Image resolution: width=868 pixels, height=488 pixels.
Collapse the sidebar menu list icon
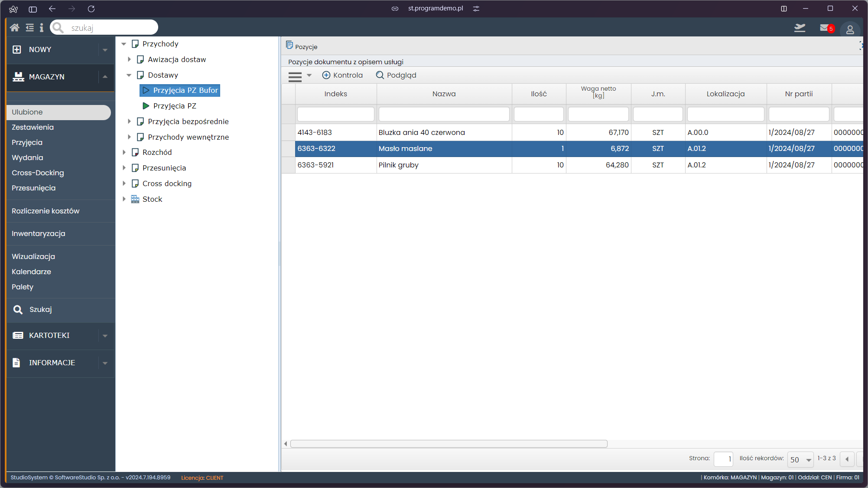pyautogui.click(x=29, y=28)
